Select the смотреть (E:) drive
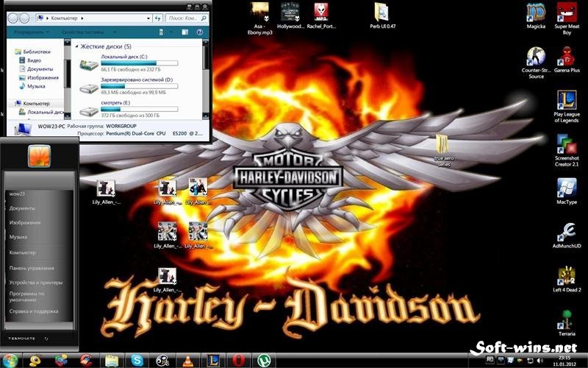This screenshot has width=588, height=368. pos(129,109)
